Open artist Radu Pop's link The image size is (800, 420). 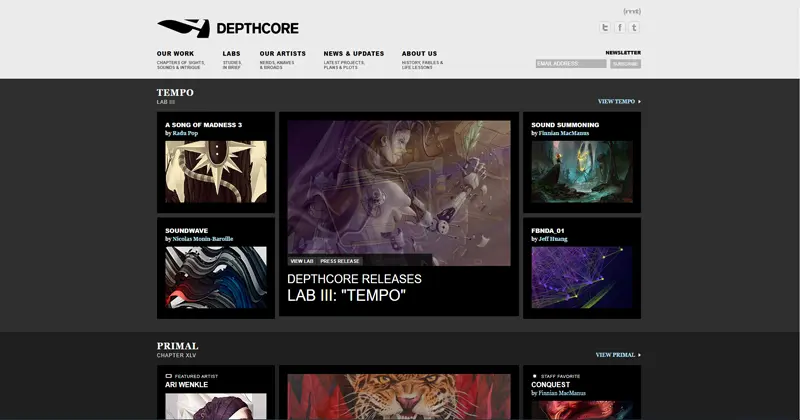point(185,133)
